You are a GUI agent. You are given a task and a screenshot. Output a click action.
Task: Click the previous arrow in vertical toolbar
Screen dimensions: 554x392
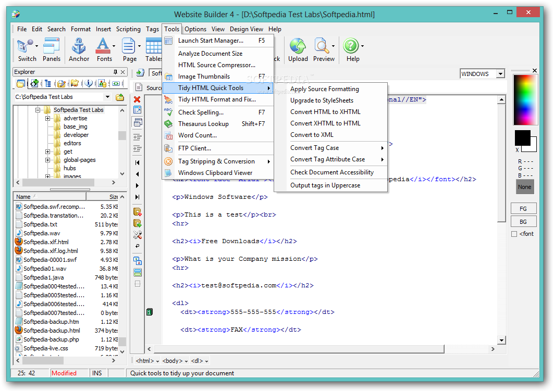[x=138, y=174]
